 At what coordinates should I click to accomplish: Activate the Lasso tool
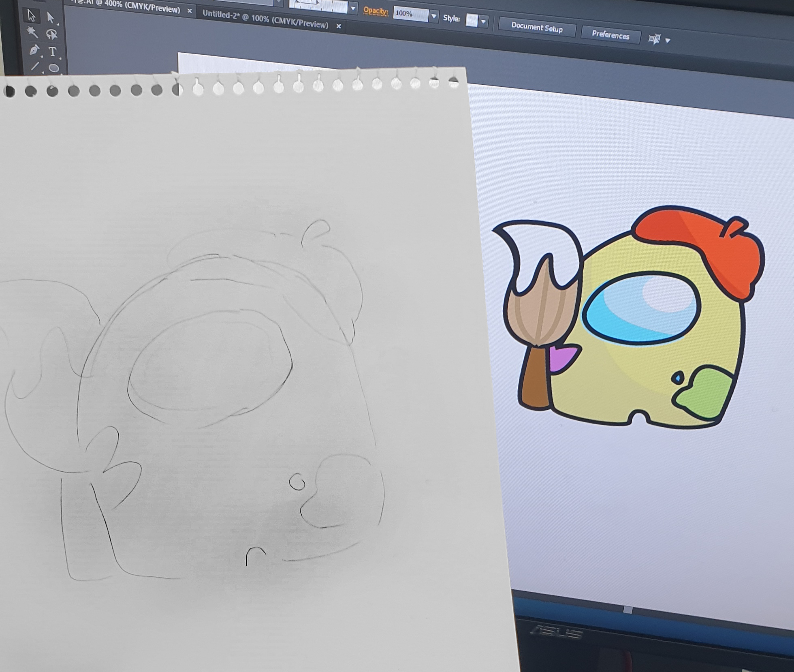click(x=51, y=34)
